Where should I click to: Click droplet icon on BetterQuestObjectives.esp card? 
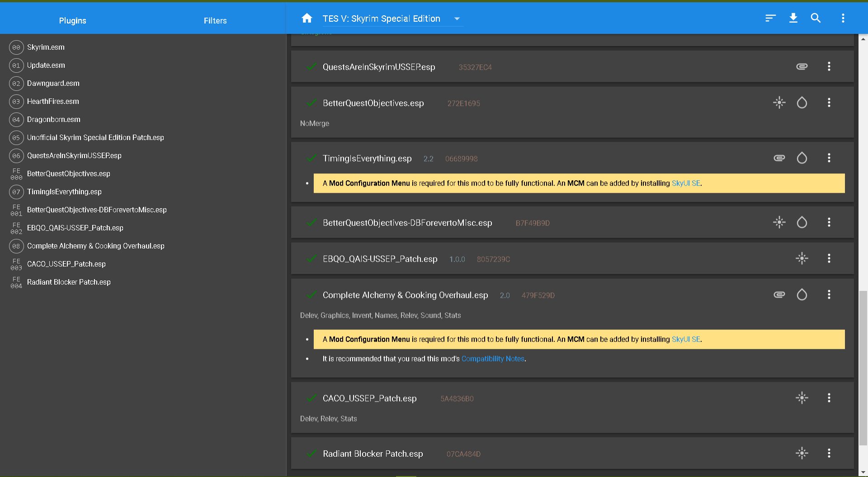[x=802, y=103]
